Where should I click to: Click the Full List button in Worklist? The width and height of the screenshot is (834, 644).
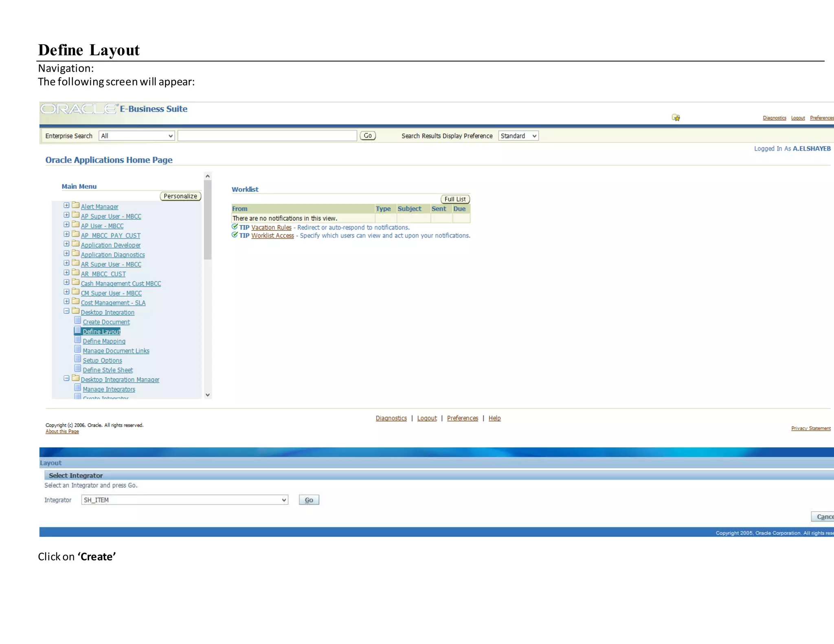455,199
